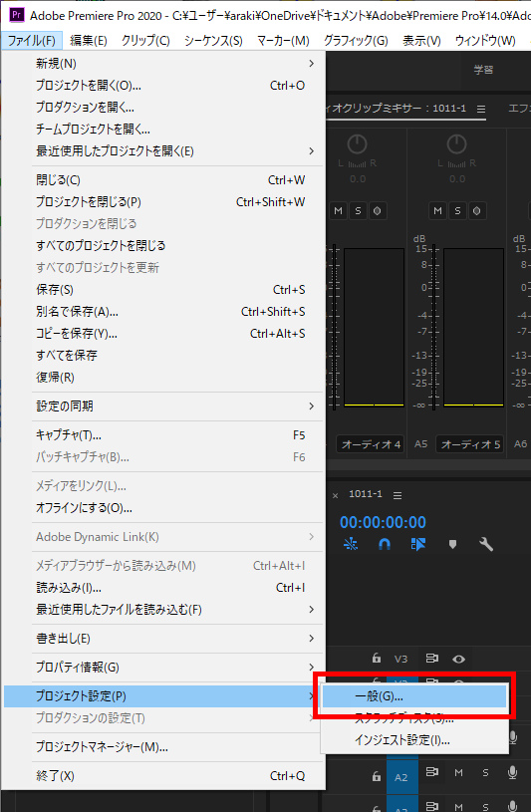
Task: Open the マーカー(M) menu
Action: [x=283, y=41]
